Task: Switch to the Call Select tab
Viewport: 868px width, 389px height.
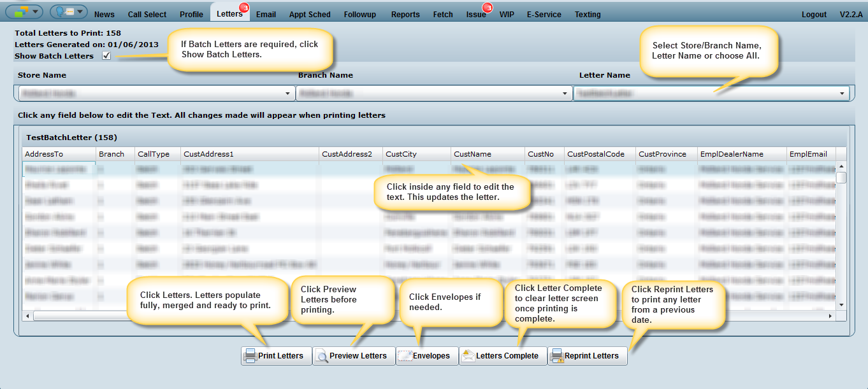Action: tap(147, 15)
